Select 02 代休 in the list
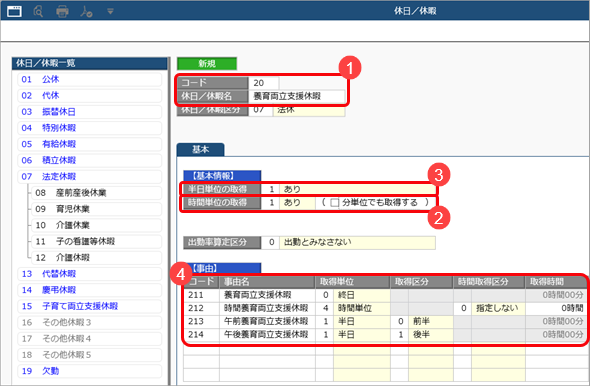The width and height of the screenshot is (590, 386). (90, 96)
